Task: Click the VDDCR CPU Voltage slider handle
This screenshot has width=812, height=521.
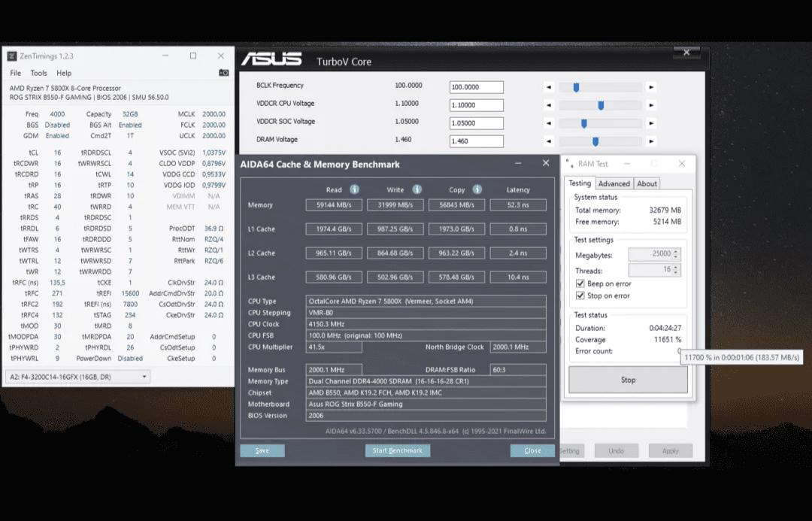Action: coord(601,106)
